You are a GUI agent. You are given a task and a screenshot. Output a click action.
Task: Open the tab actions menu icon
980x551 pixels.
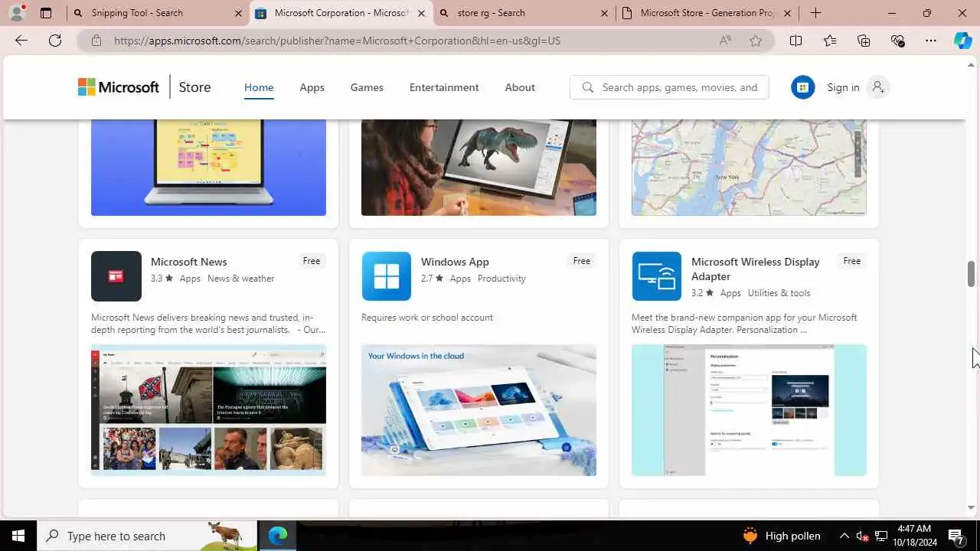[46, 13]
